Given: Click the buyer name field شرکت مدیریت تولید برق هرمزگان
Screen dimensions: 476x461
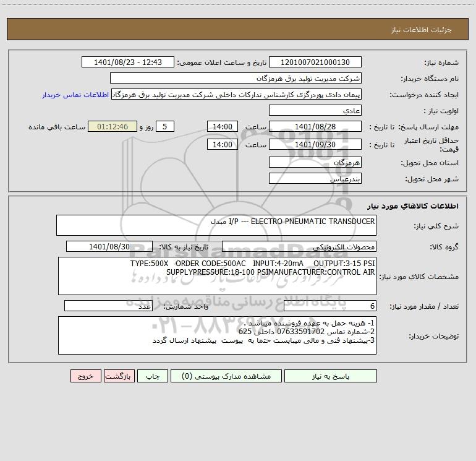Looking at the screenshot, I should (236, 78).
